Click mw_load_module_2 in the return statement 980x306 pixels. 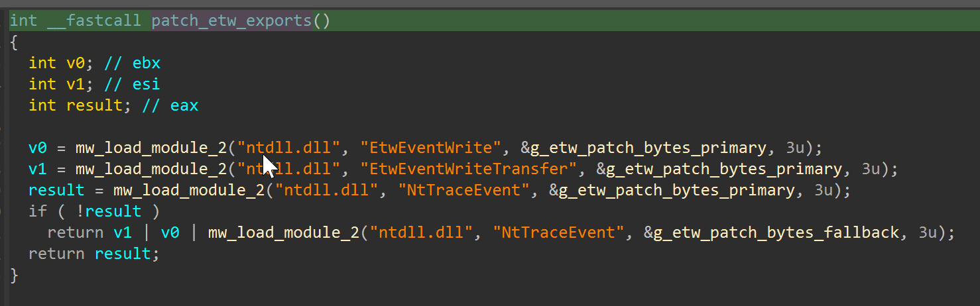(x=284, y=232)
